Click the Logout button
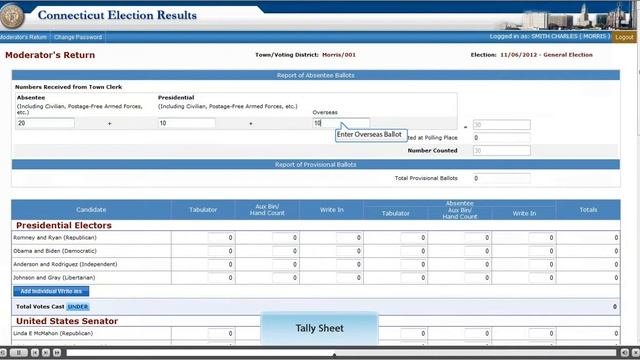Viewport: 640px width, 360px height. tap(624, 37)
